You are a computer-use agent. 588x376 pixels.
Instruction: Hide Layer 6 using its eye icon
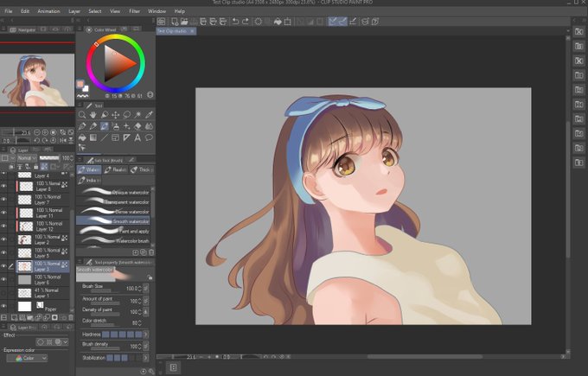coord(3,279)
